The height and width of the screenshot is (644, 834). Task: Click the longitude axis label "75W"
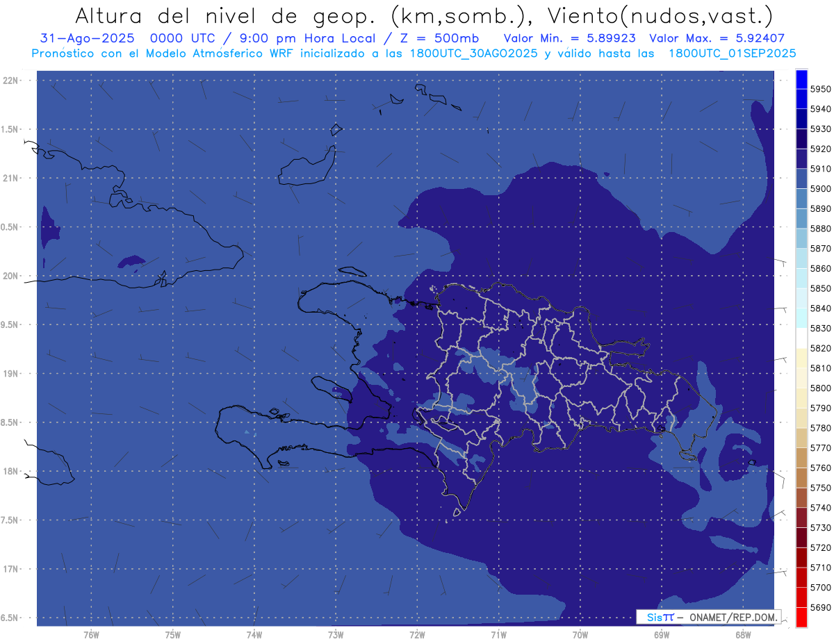point(173,634)
